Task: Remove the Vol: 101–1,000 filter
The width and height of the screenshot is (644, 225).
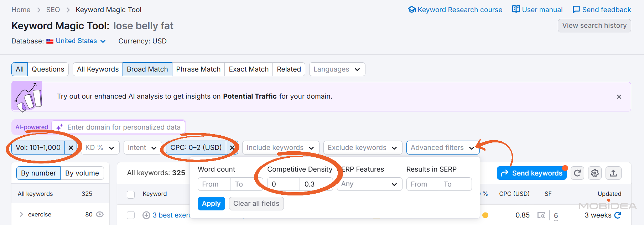Action: [71, 147]
